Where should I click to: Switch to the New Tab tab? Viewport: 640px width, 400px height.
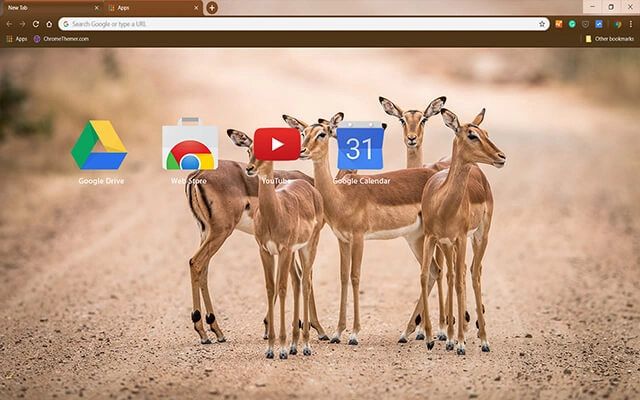click(51, 8)
